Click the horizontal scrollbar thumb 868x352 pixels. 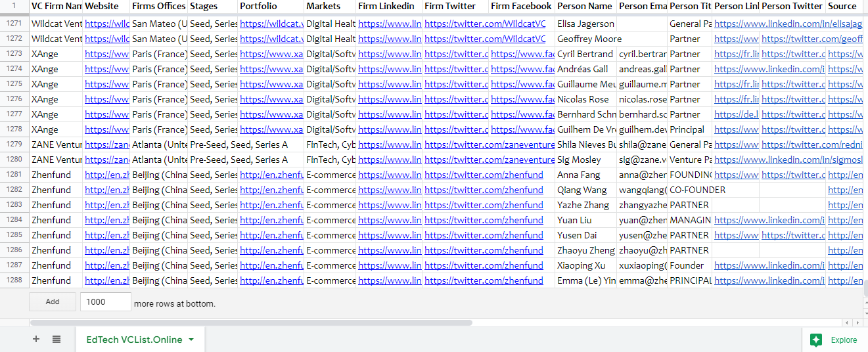tap(251, 322)
